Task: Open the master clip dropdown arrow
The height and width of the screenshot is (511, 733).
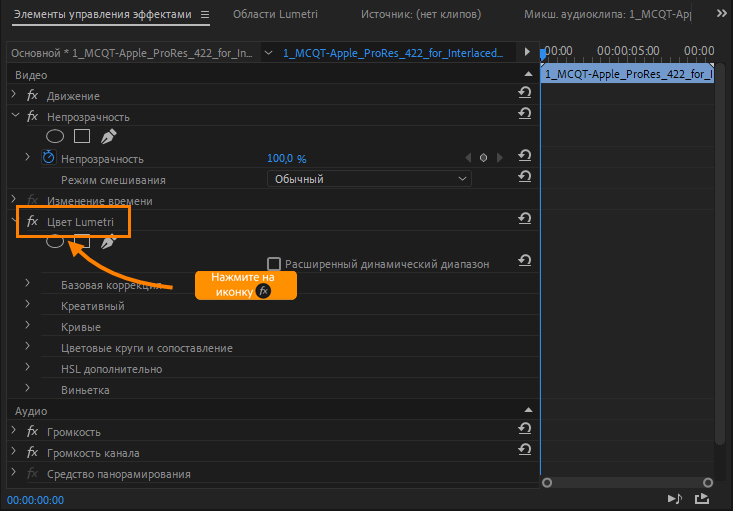Action: [268, 53]
